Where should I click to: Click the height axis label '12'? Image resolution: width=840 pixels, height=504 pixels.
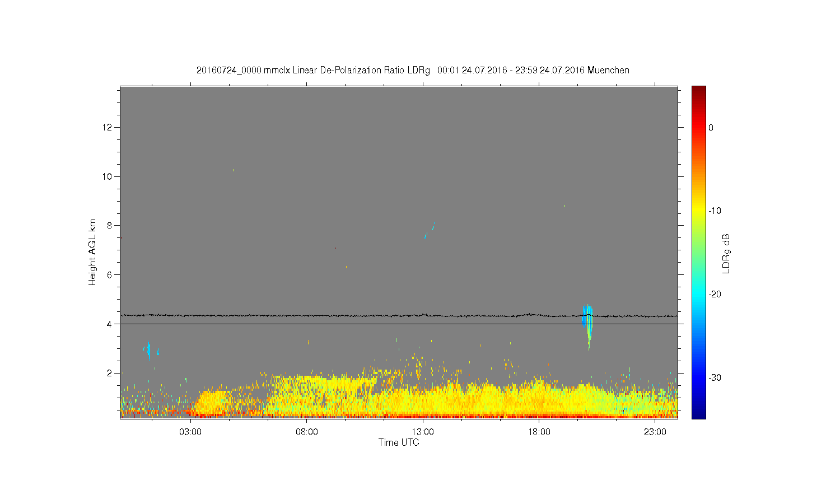pos(108,128)
